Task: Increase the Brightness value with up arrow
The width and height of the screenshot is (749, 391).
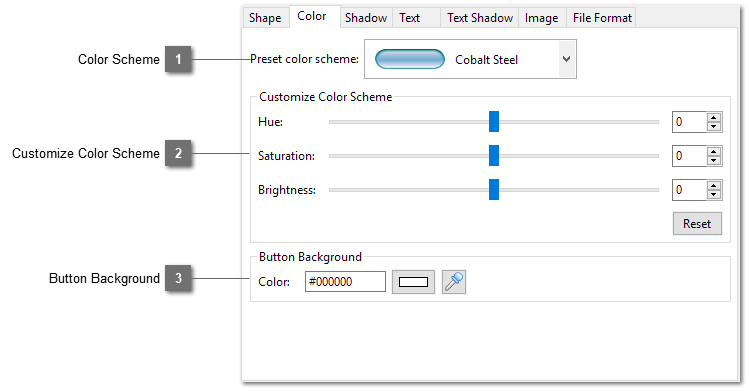Action: [x=714, y=185]
